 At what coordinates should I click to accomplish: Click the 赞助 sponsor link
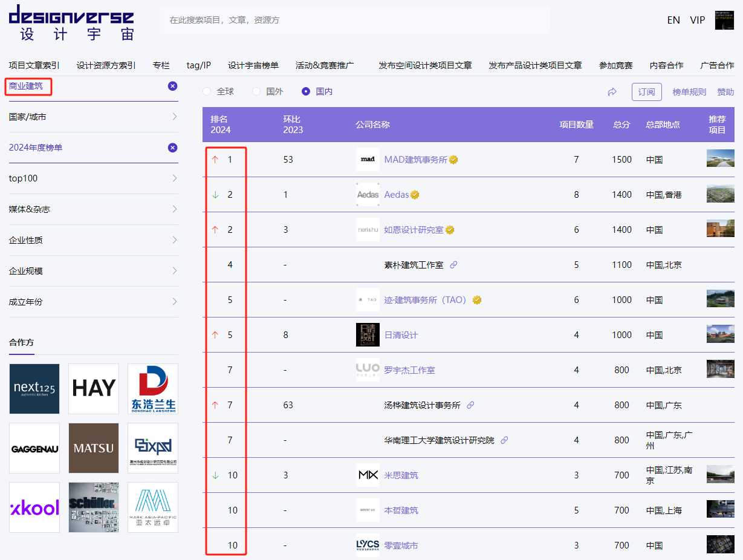725,92
